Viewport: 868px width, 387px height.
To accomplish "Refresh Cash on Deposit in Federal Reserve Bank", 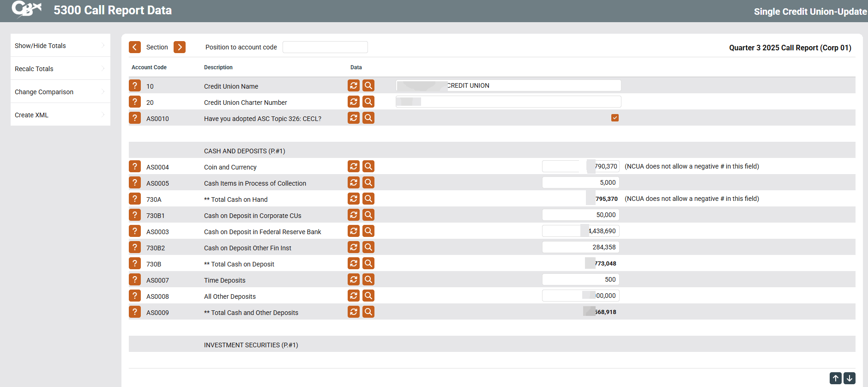I will 353,231.
